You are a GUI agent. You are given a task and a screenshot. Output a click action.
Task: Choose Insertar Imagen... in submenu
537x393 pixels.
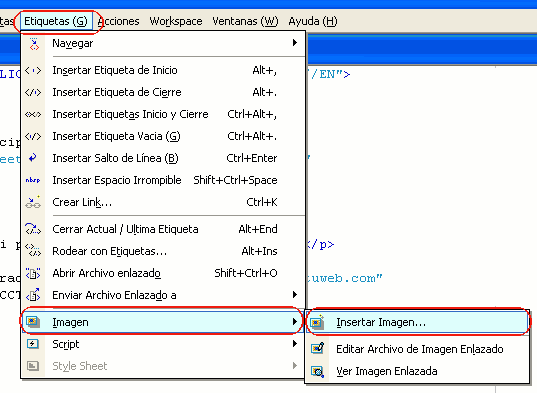point(417,322)
